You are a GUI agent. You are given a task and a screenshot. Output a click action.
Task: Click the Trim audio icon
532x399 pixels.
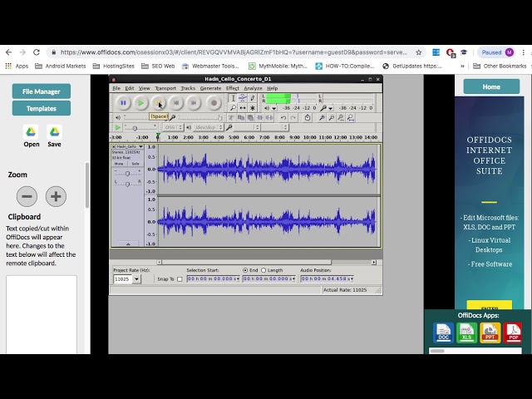tap(260, 118)
